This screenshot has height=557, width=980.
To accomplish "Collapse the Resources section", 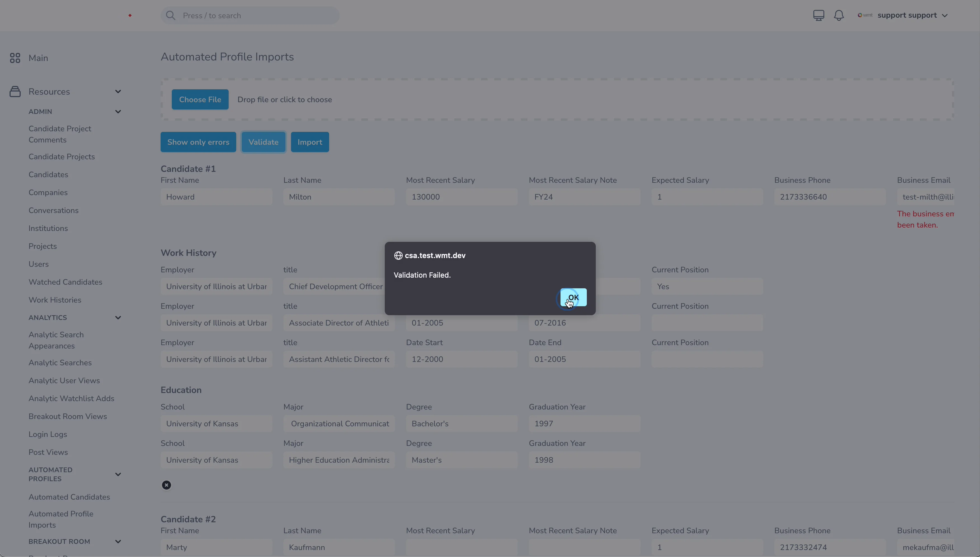I will [119, 92].
